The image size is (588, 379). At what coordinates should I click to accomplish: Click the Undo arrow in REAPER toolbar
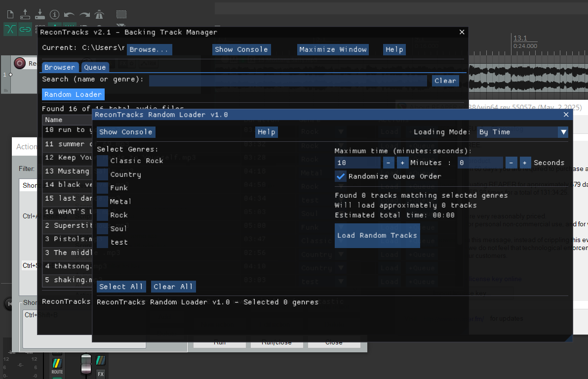tap(69, 15)
